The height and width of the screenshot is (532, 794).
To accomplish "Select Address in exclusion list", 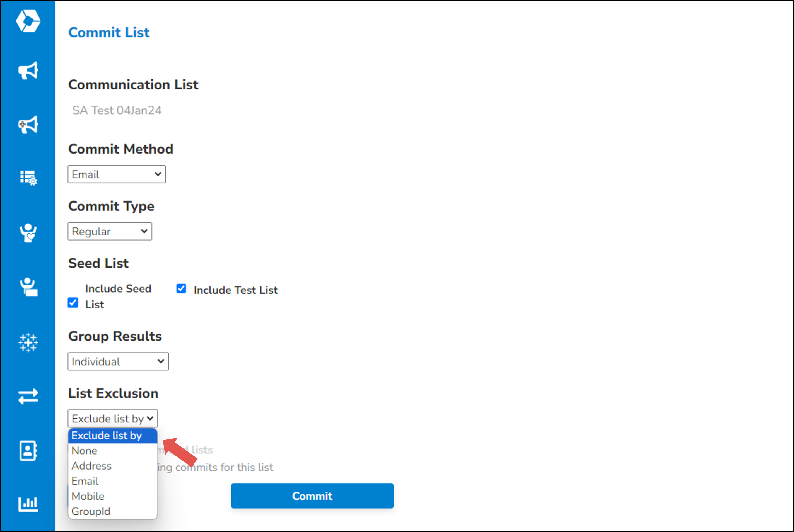I will click(x=113, y=466).
